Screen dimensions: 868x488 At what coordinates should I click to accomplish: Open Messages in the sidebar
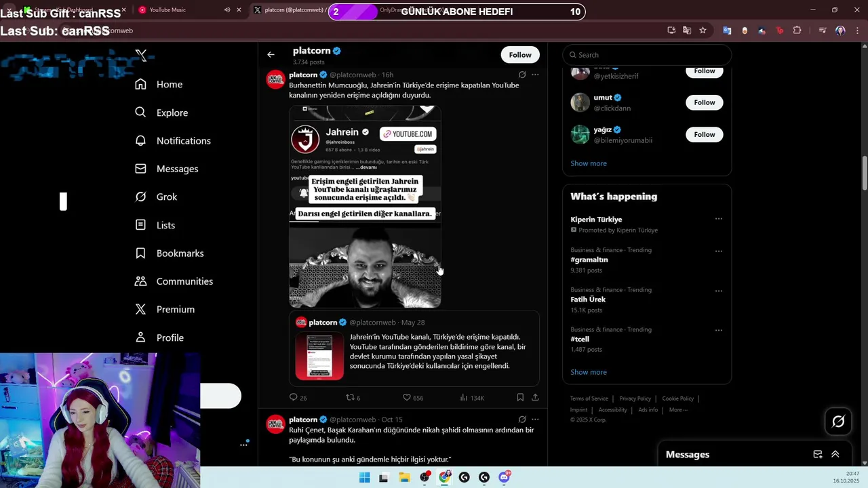click(167, 169)
